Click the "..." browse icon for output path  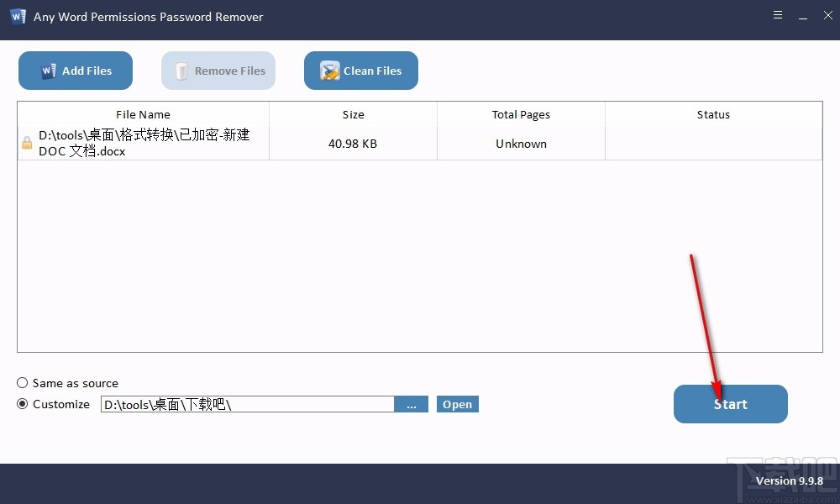pos(412,404)
